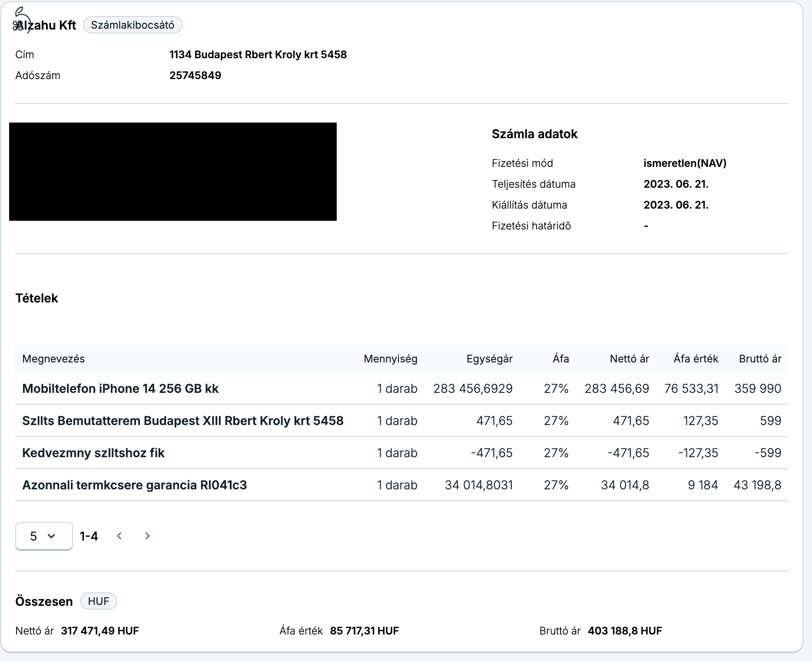812x661 pixels.
Task: Click the Összesen heading
Action: pyautogui.click(x=44, y=601)
